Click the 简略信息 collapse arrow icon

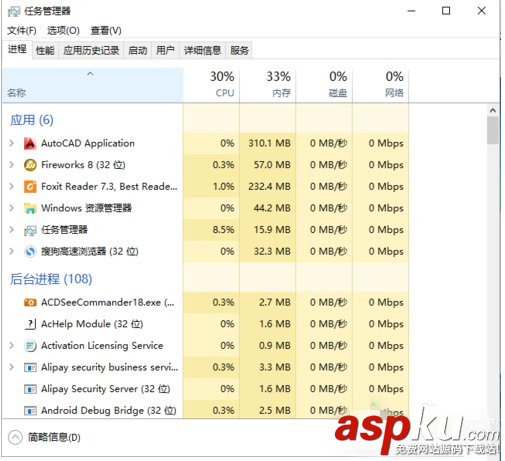coord(15,437)
